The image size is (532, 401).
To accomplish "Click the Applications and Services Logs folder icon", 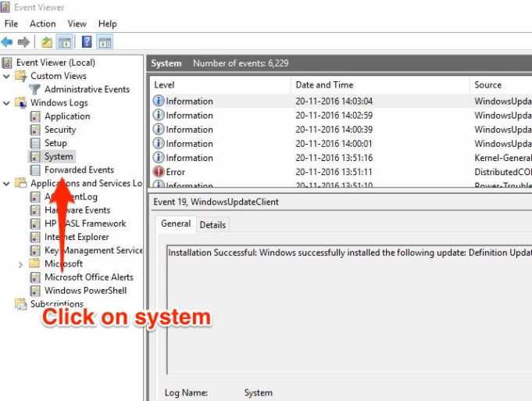I will pyautogui.click(x=20, y=183).
